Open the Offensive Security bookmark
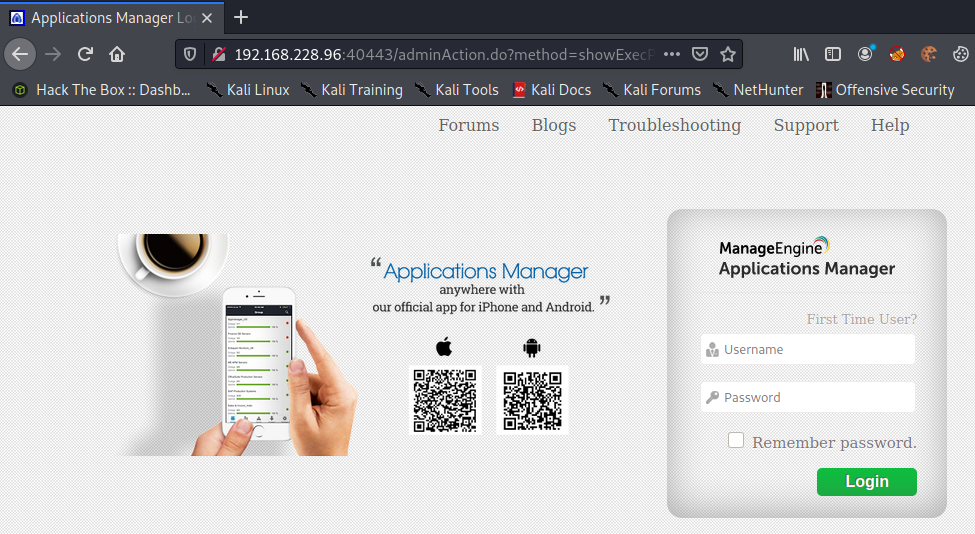This screenshot has height=534, width=975. [x=885, y=90]
